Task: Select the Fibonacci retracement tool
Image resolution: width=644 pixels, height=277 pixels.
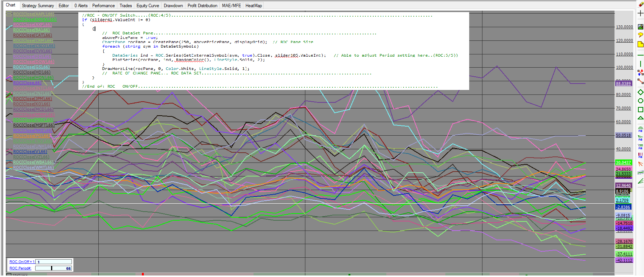Action: tap(640, 147)
